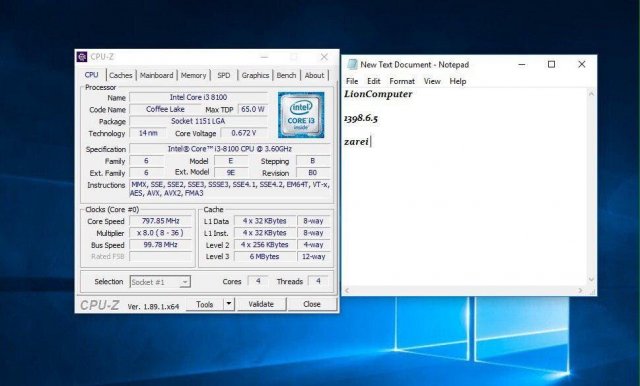Click the version text 'Ver. 1.89.1.x64'
The width and height of the screenshot is (640, 386).
point(153,306)
